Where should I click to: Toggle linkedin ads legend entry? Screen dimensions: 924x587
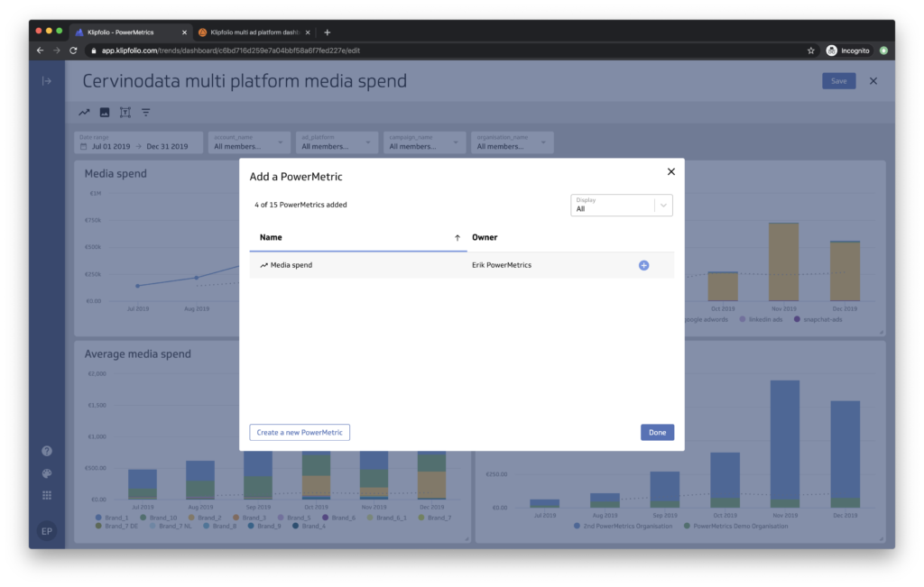pos(762,319)
